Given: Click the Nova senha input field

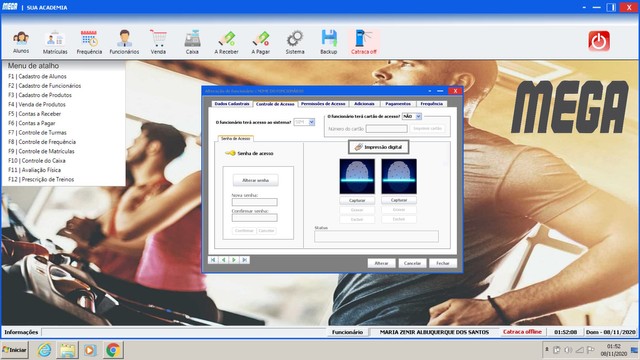Looking at the screenshot, I should tap(254, 202).
